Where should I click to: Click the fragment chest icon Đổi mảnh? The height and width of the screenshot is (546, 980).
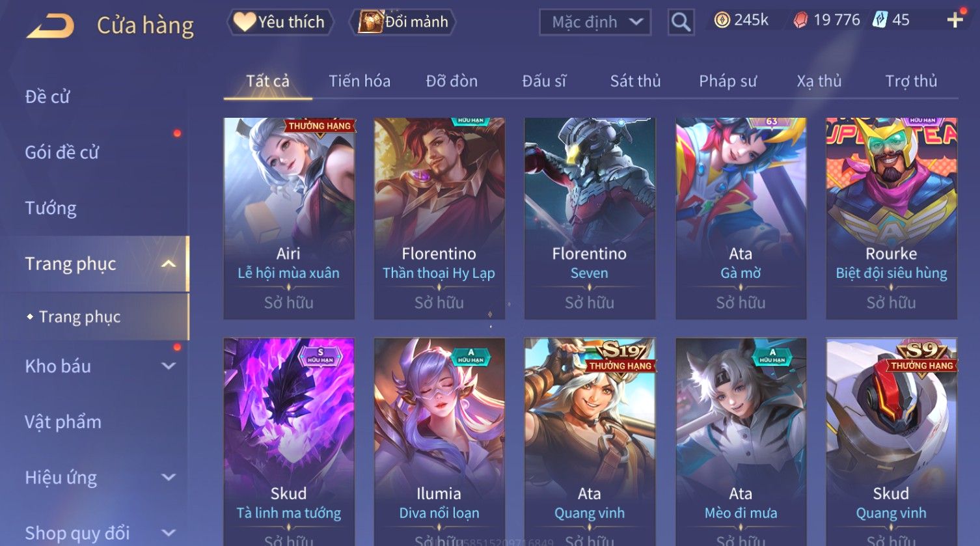click(370, 21)
